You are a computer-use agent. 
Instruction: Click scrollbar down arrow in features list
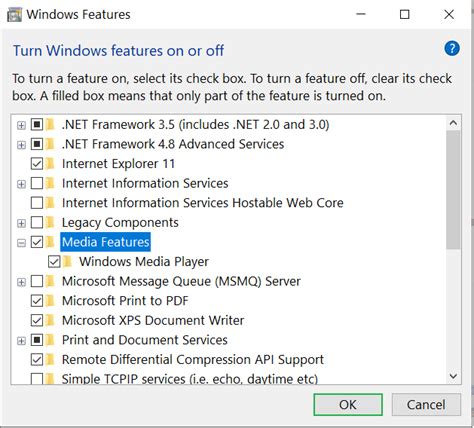coord(453,376)
